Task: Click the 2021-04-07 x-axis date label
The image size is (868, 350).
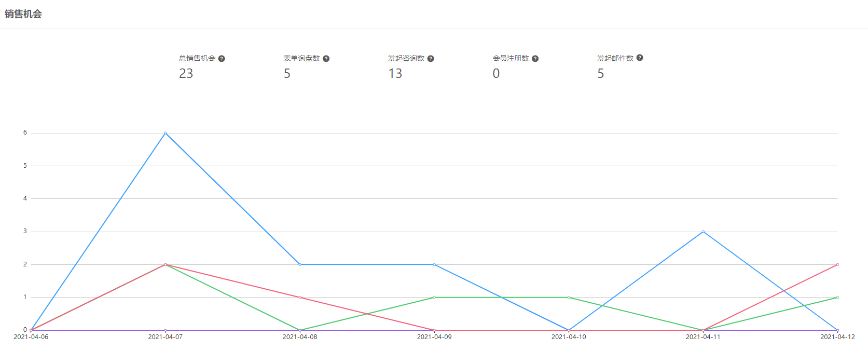Action: (166, 337)
